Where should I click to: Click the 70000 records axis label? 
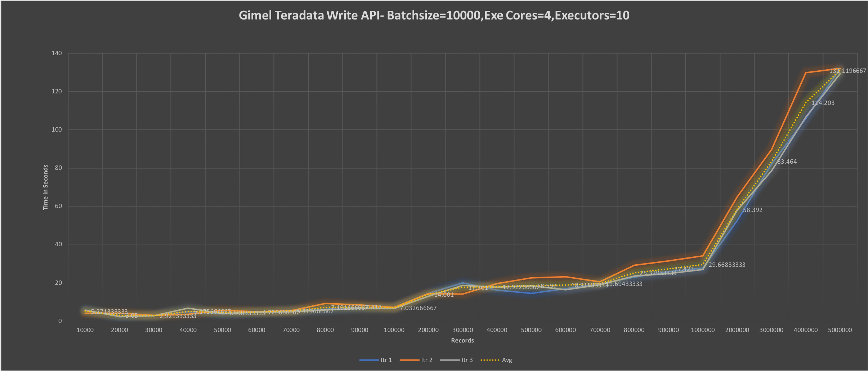pyautogui.click(x=291, y=330)
